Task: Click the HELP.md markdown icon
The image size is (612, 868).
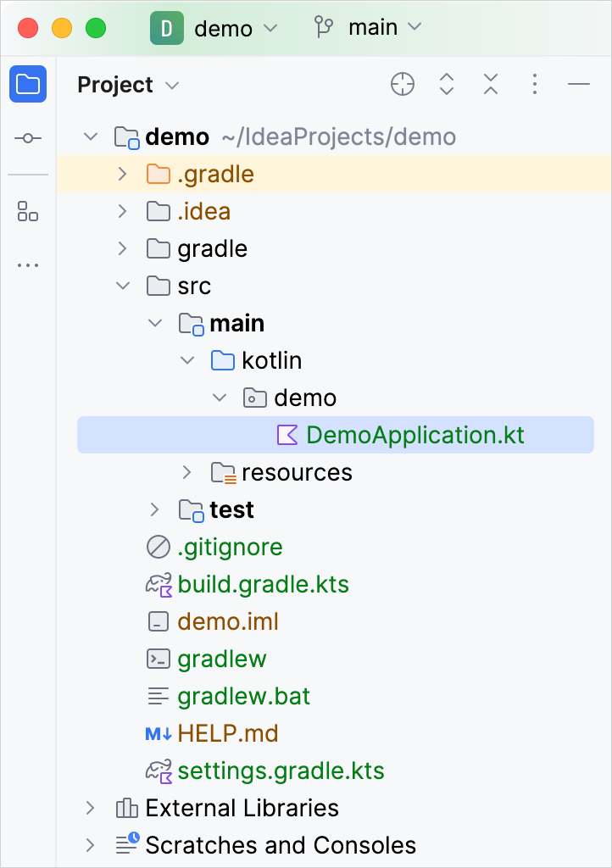Action: point(159,733)
